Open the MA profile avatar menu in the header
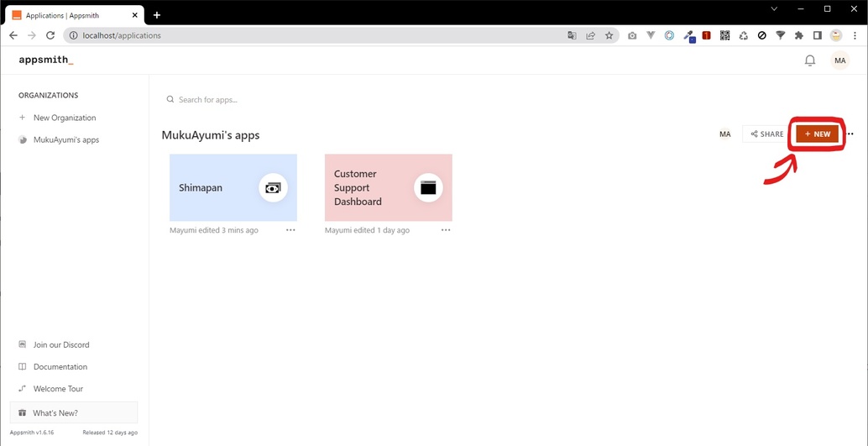This screenshot has height=446, width=868. 839,60
